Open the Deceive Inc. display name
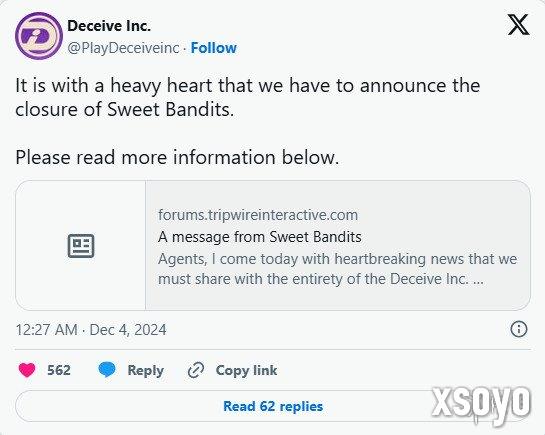 (109, 26)
